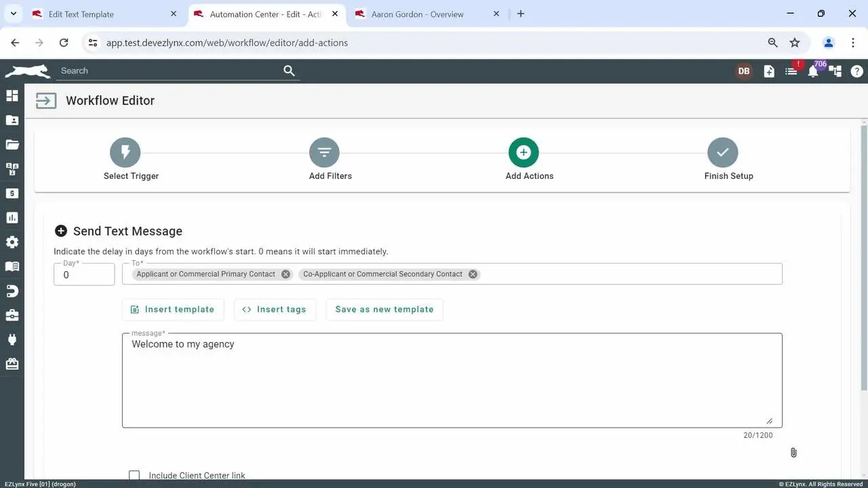
Task: Click the search magnifier icon in header
Action: [289, 70]
